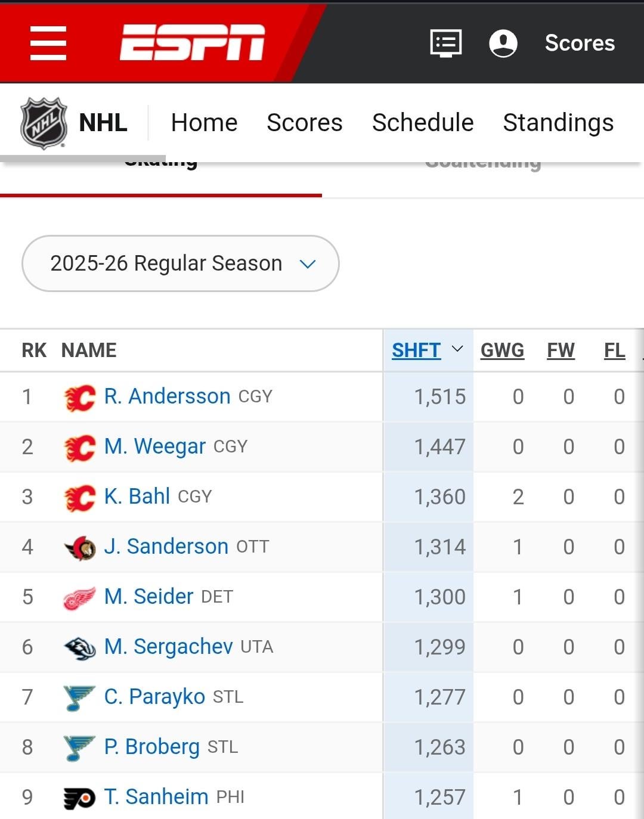Click the Calgary Flames logo beside R. Andersson
644x819 pixels.
pyautogui.click(x=80, y=398)
